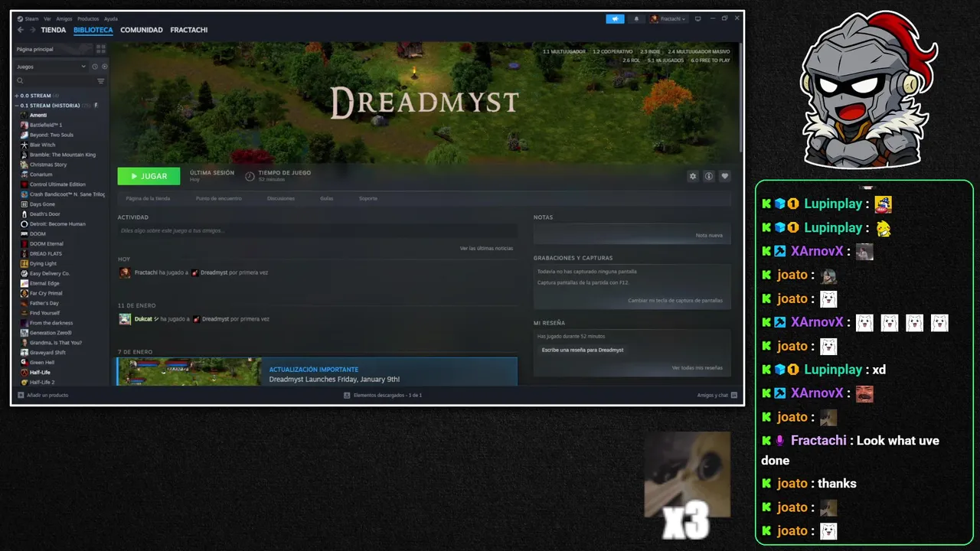
Task: Select the DOOM Eternal game icon
Action: click(24, 243)
